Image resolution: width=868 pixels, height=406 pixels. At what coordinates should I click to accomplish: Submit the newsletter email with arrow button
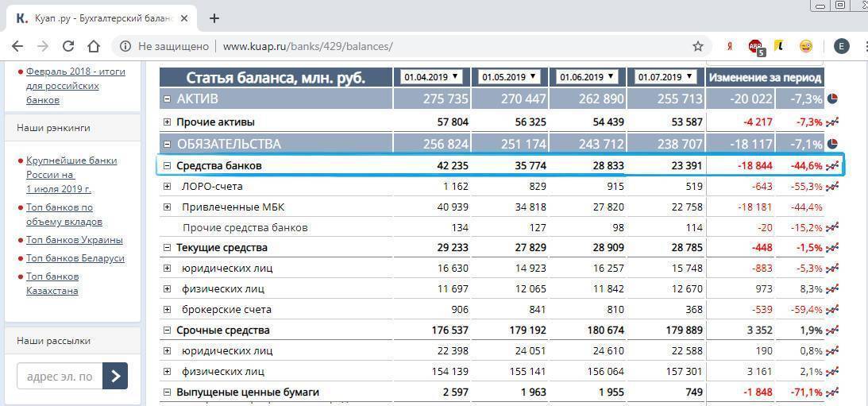point(115,376)
